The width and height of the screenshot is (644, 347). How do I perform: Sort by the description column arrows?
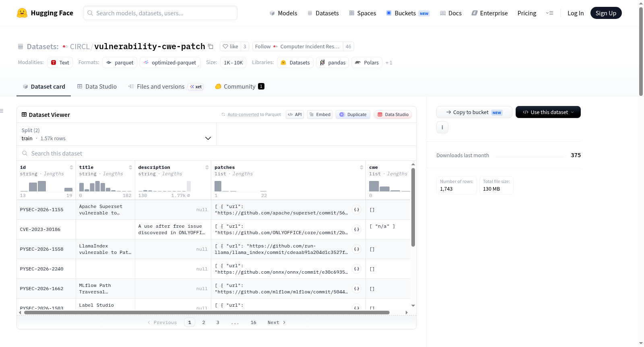[207, 167]
